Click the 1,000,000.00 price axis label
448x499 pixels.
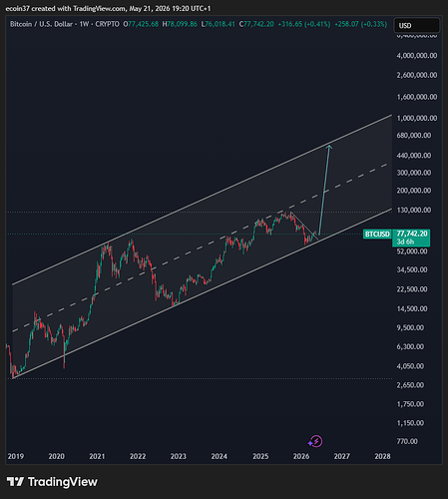(x=417, y=118)
